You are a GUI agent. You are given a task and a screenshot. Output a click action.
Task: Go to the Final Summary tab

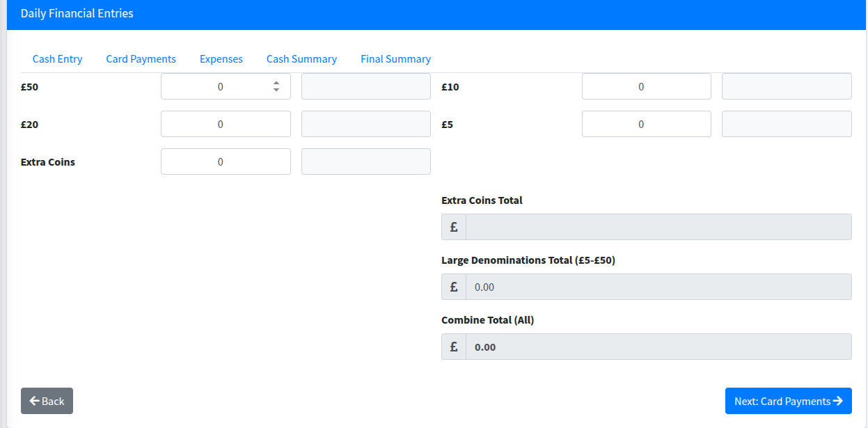point(395,58)
